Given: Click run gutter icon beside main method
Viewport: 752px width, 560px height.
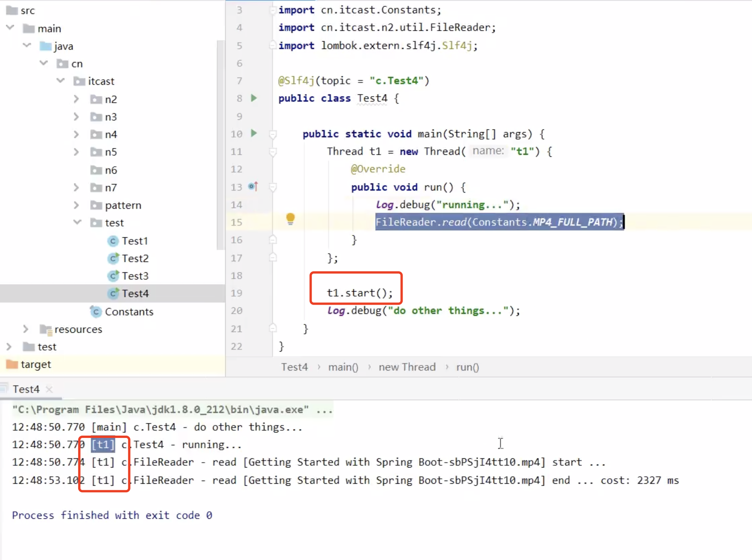Looking at the screenshot, I should click(254, 134).
